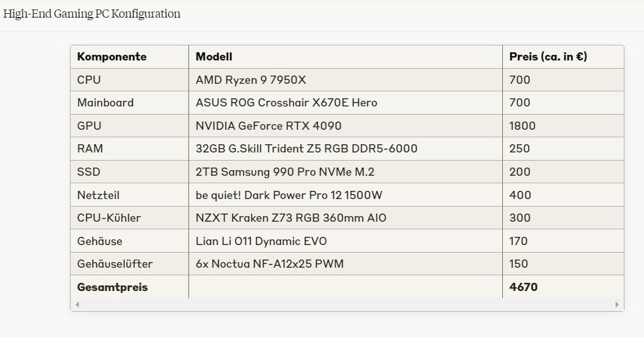Click the Lian Li O11 Dynamic EVO cell
The image size is (644, 337).
(x=345, y=241)
